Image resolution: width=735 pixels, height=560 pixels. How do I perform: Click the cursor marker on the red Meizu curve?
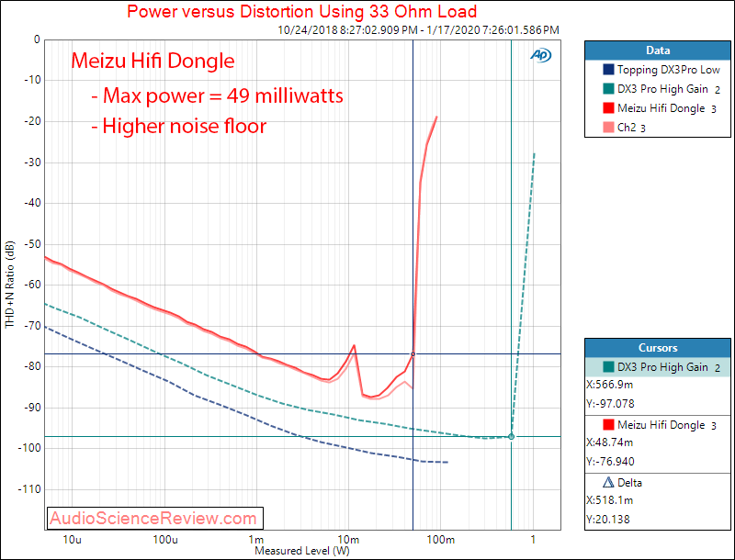tap(413, 354)
